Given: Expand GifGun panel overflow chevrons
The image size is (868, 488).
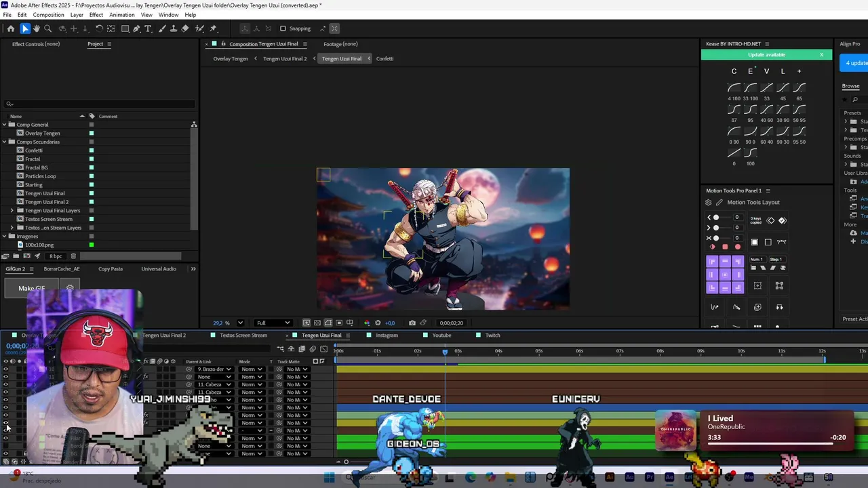Looking at the screenshot, I should coord(193,269).
